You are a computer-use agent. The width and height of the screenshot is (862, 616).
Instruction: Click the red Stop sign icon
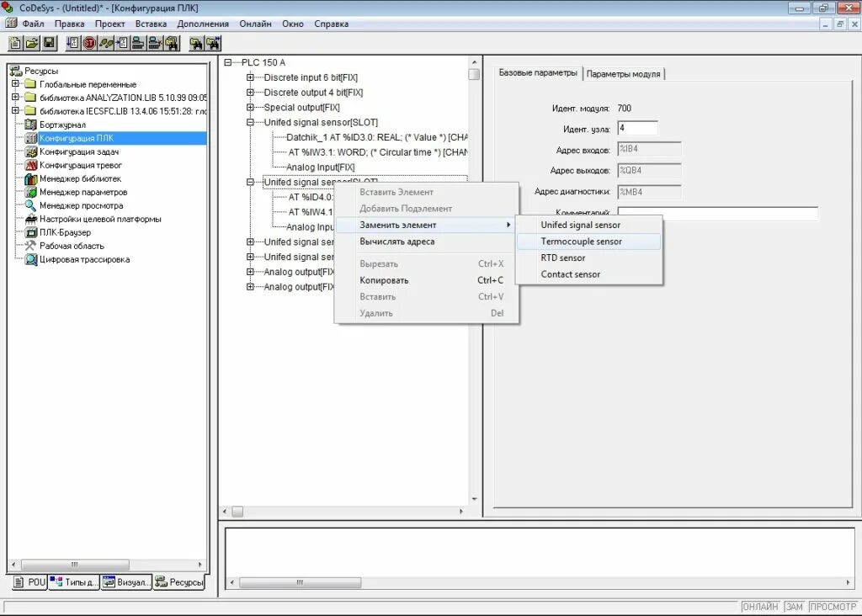tap(89, 43)
